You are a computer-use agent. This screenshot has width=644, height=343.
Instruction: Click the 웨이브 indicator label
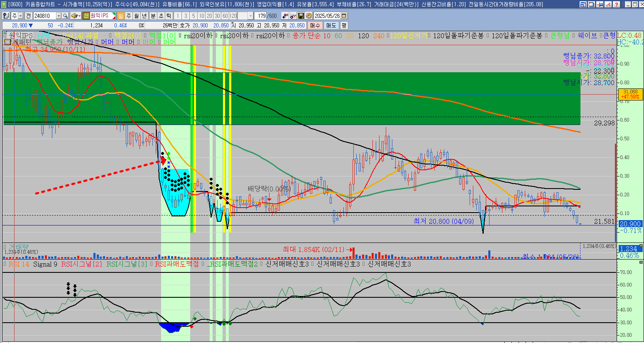click(587, 36)
